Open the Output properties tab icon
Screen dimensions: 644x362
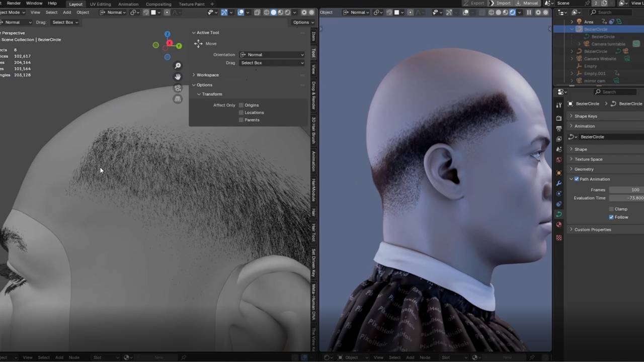tap(559, 128)
